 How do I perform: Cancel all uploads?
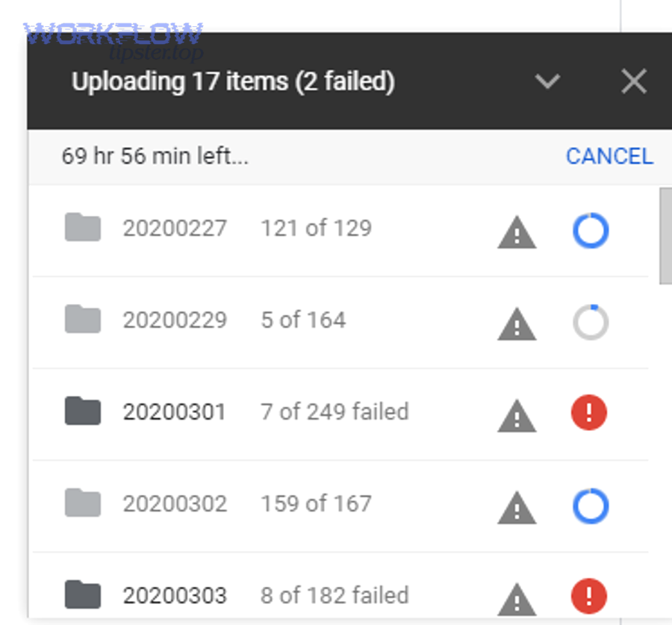pyautogui.click(x=609, y=156)
